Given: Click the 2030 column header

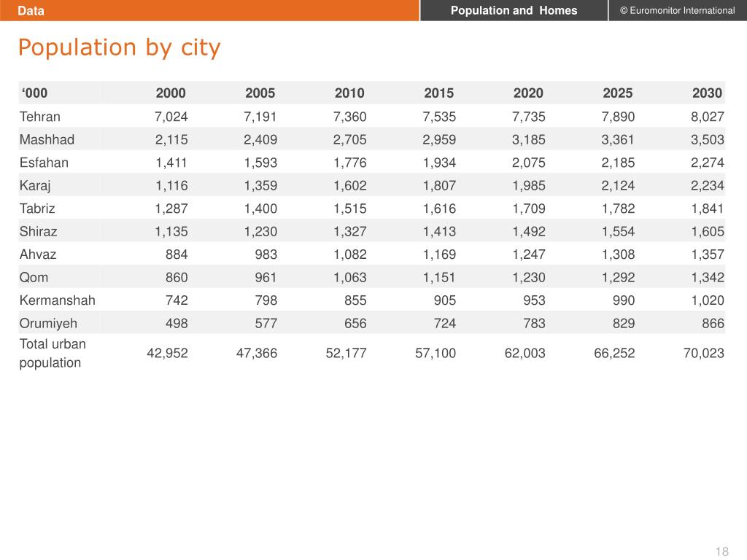Looking at the screenshot, I should [x=707, y=93].
